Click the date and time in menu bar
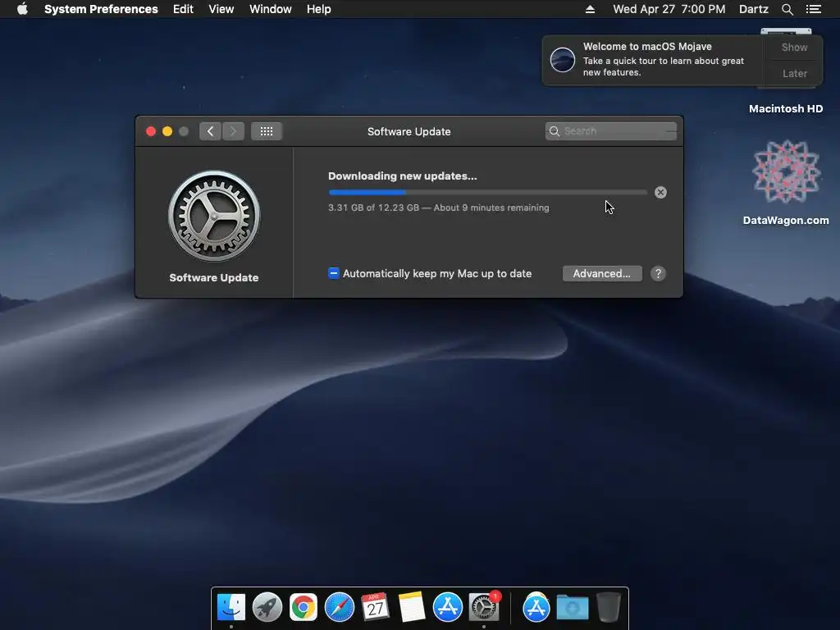This screenshot has height=630, width=840. tap(669, 9)
